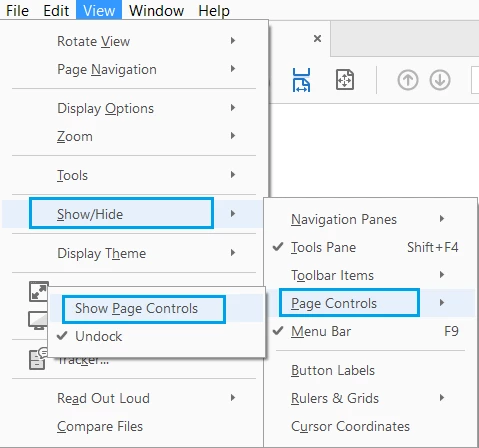Go to next page with down arrow
479x448 pixels.
[x=440, y=80]
